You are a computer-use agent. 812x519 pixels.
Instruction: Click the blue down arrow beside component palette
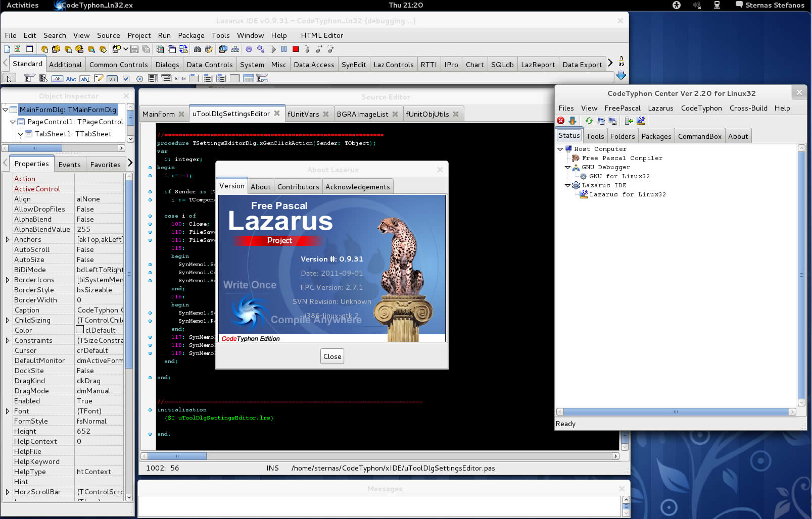[x=621, y=75]
